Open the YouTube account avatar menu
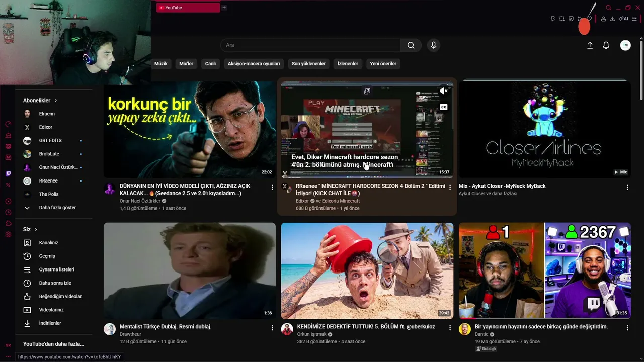The height and width of the screenshot is (362, 644). 625,45
